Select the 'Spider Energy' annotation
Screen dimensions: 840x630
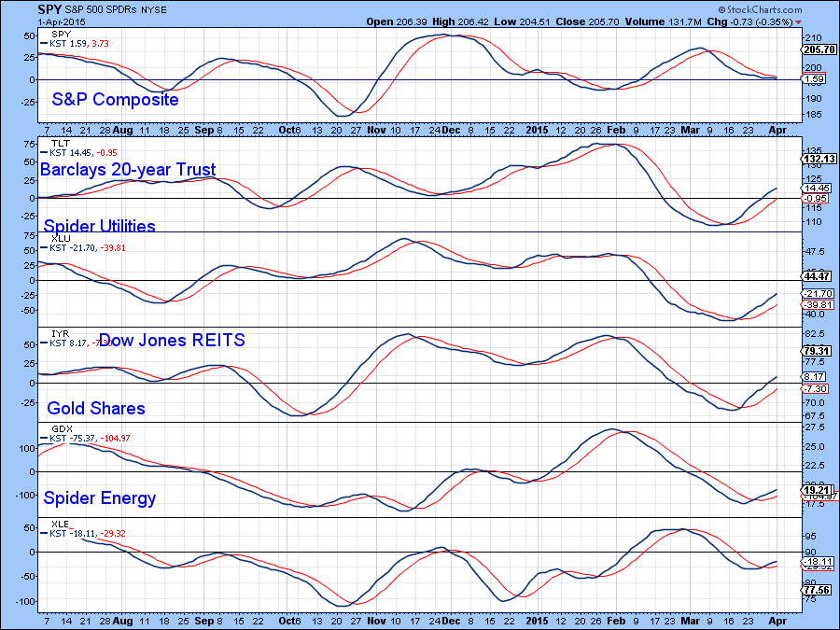point(100,498)
